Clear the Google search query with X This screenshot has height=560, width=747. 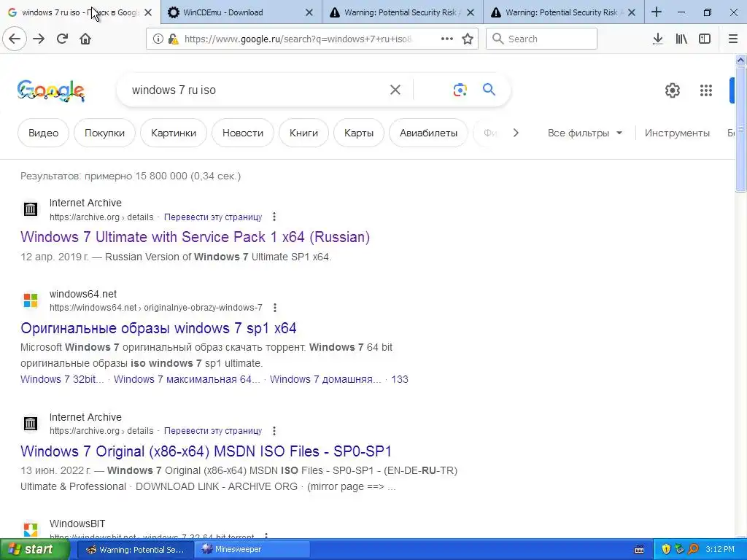pos(395,90)
